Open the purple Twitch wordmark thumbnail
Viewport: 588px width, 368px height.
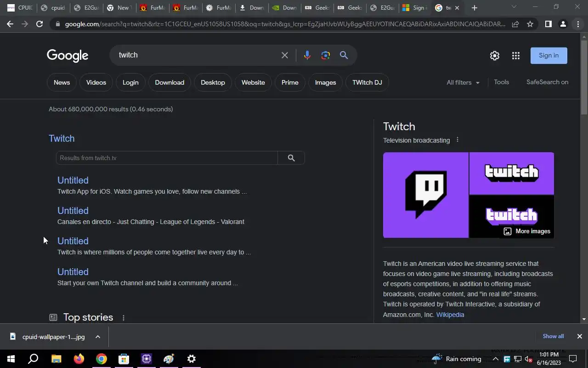(512, 173)
